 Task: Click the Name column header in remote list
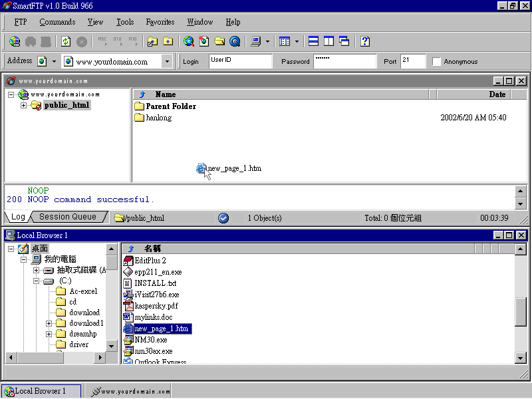[281, 94]
